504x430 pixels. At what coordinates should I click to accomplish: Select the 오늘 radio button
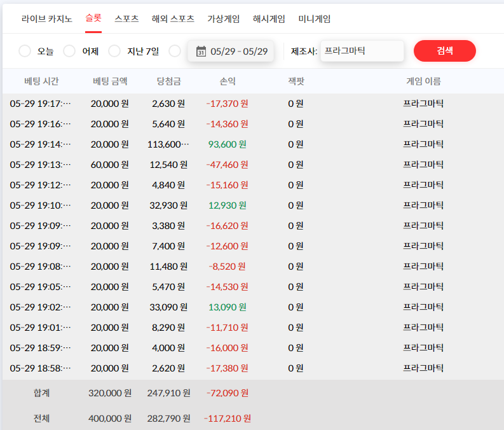pos(25,51)
